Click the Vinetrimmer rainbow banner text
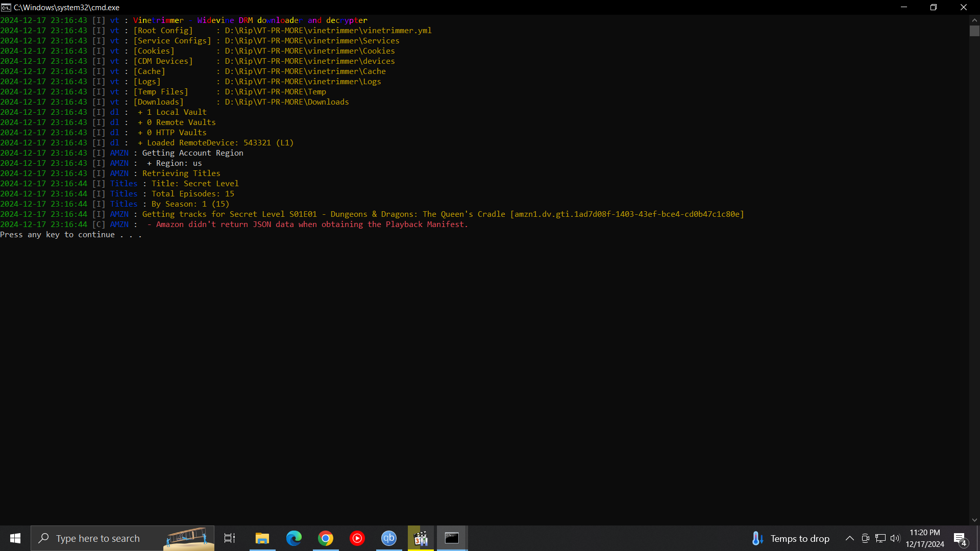980x551 pixels. (250, 20)
